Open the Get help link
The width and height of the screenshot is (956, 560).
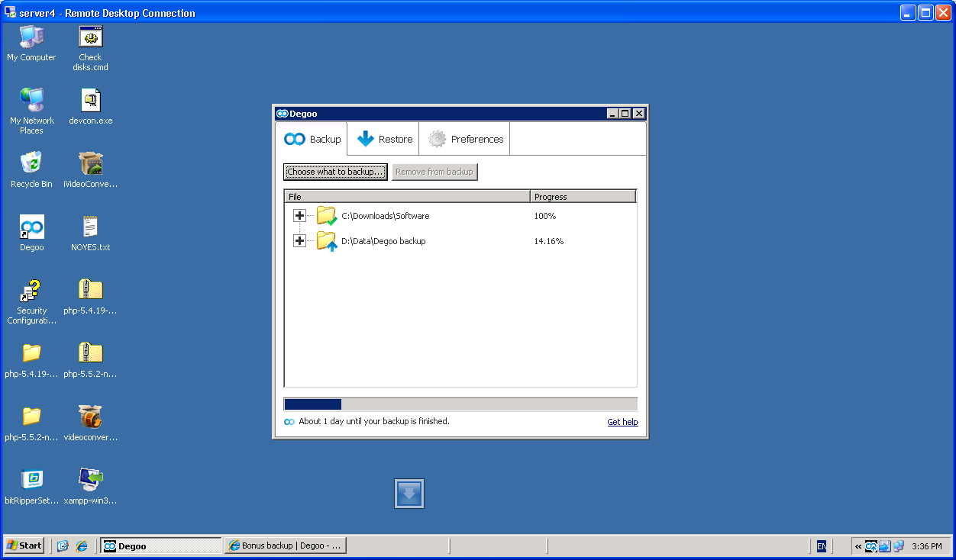coord(622,422)
